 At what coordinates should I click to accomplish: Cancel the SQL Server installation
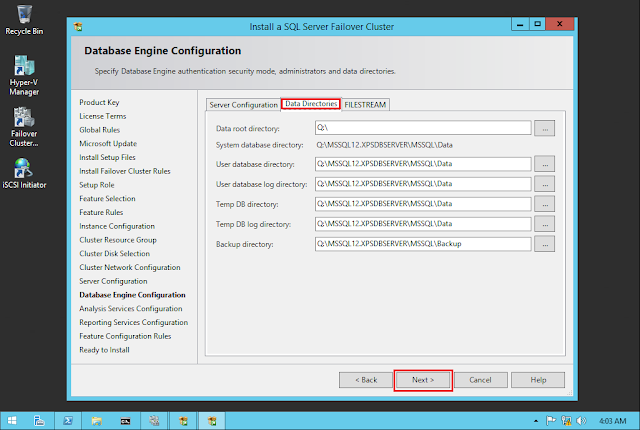click(x=480, y=380)
